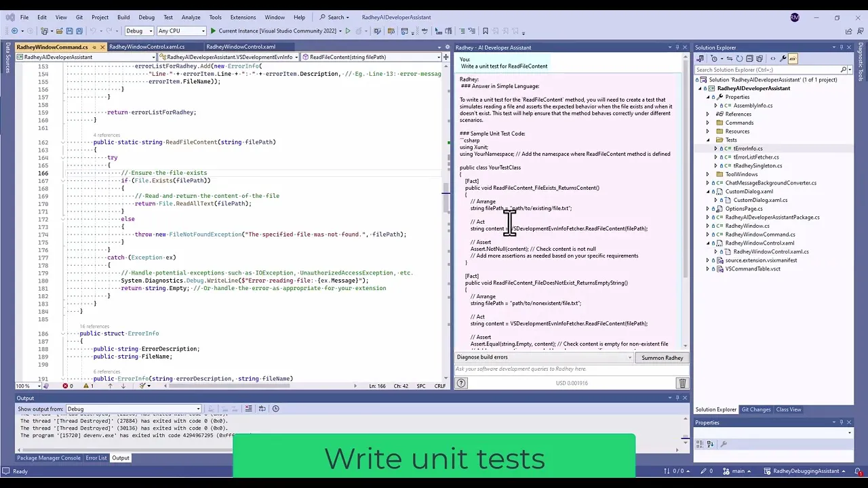Open the Any CPU platform dropdown
The height and width of the screenshot is (488, 868).
pyautogui.click(x=181, y=31)
